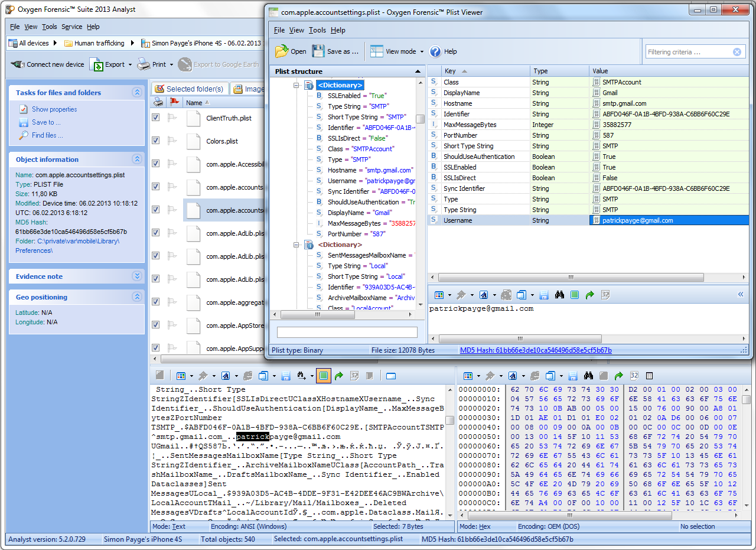Toggle checkbox for the selected com.apple.accounts row
Image resolution: width=756 pixels, height=550 pixels.
(x=156, y=210)
